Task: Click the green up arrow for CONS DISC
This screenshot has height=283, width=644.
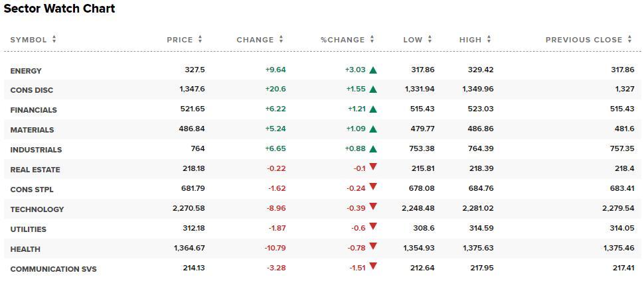Action: 373,89
